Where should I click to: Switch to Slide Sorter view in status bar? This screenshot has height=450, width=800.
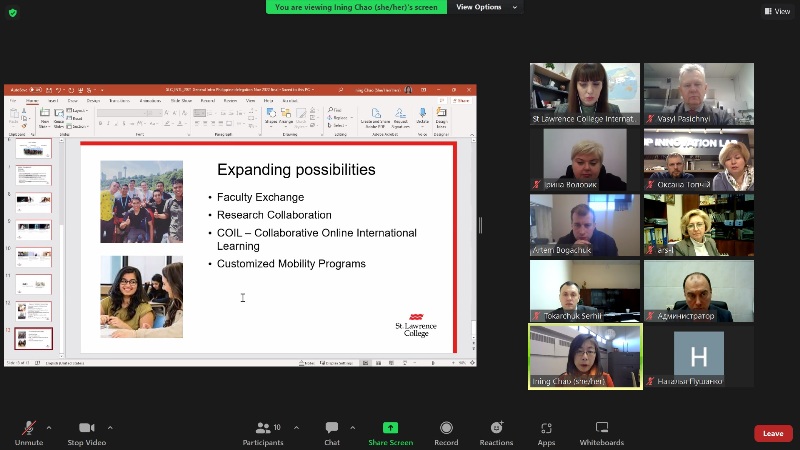(379, 363)
